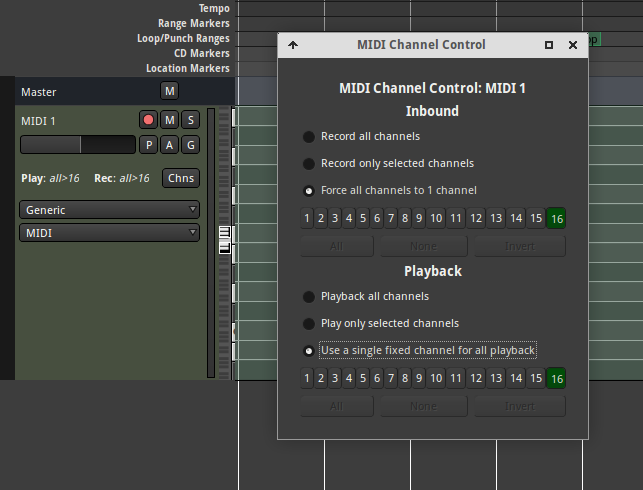The image size is (643, 490).
Task: Select inbound channel 8
Action: (x=406, y=218)
